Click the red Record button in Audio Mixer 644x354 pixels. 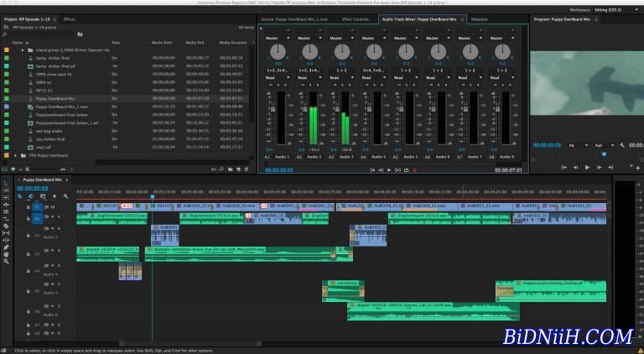pos(414,170)
